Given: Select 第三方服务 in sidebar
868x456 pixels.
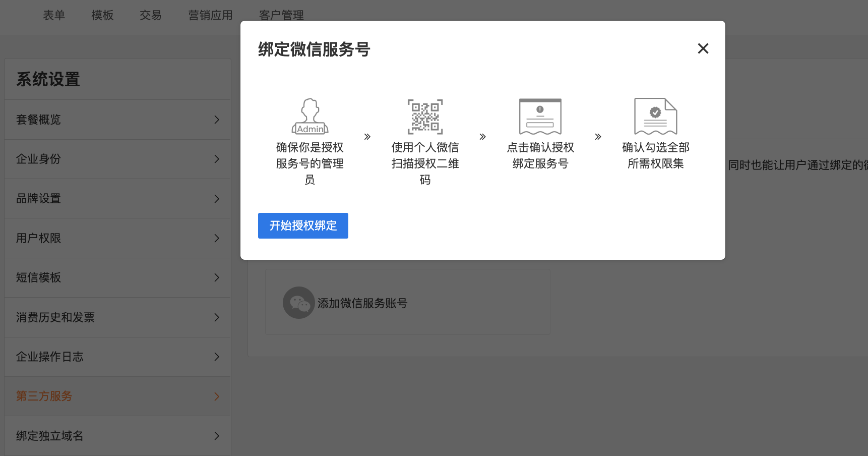Looking at the screenshot, I should [x=117, y=396].
